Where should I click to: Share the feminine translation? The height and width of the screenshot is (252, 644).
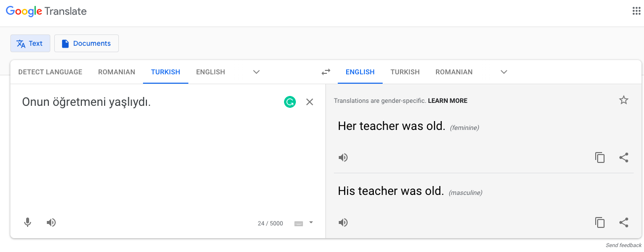pyautogui.click(x=624, y=157)
